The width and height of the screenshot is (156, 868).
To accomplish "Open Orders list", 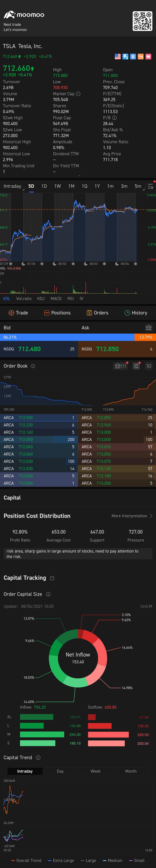I will pyautogui.click(x=98, y=313).
